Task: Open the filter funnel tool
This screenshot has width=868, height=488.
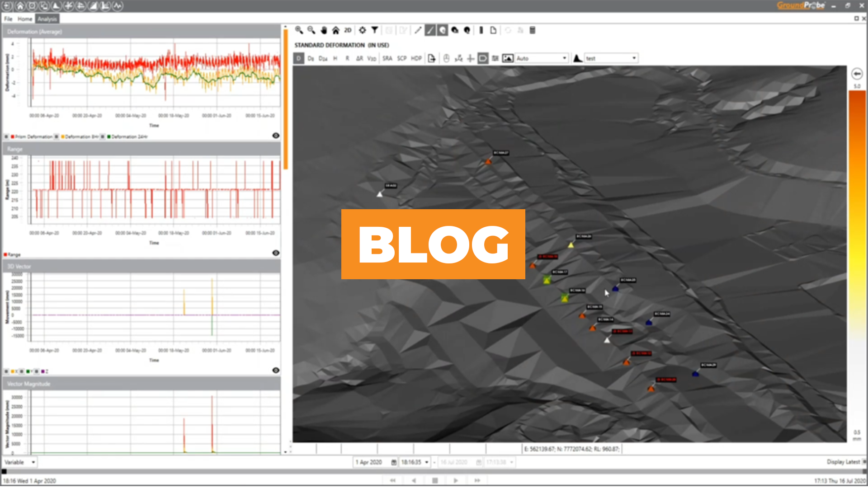Action: coord(375,30)
